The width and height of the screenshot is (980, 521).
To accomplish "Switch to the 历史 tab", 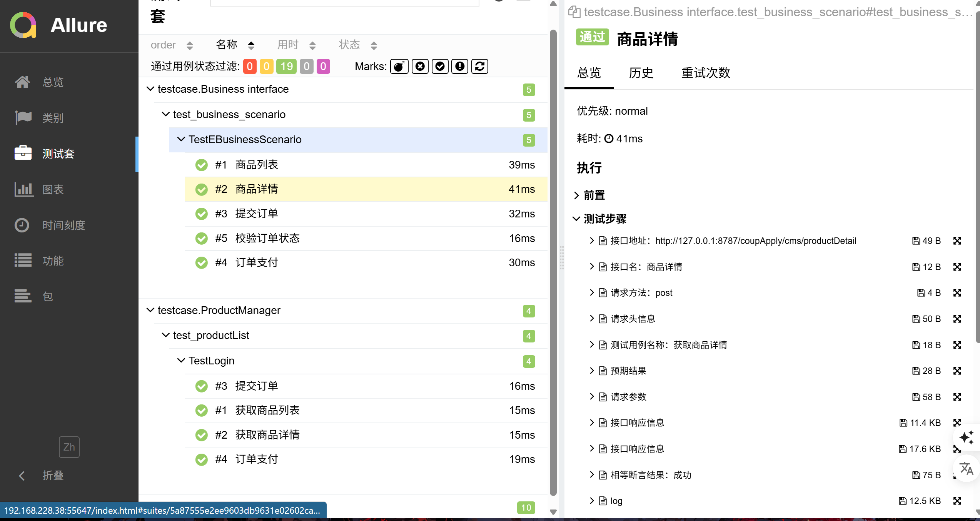I will [641, 73].
